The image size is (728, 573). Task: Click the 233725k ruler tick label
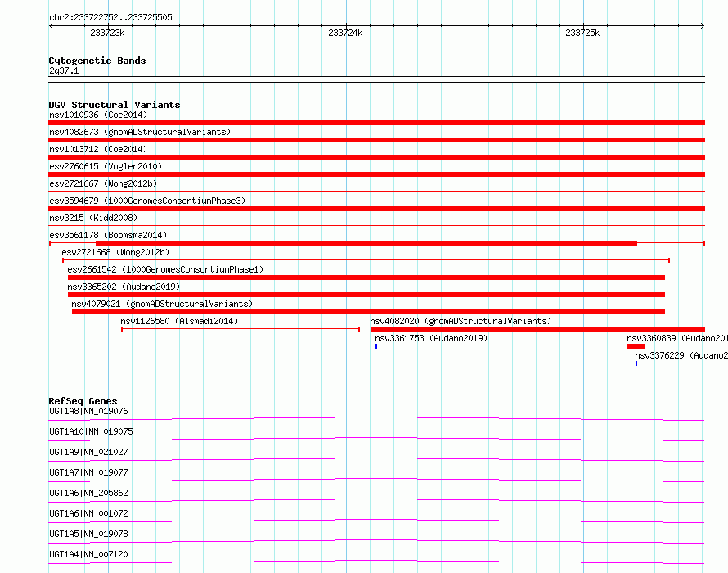[x=582, y=33]
